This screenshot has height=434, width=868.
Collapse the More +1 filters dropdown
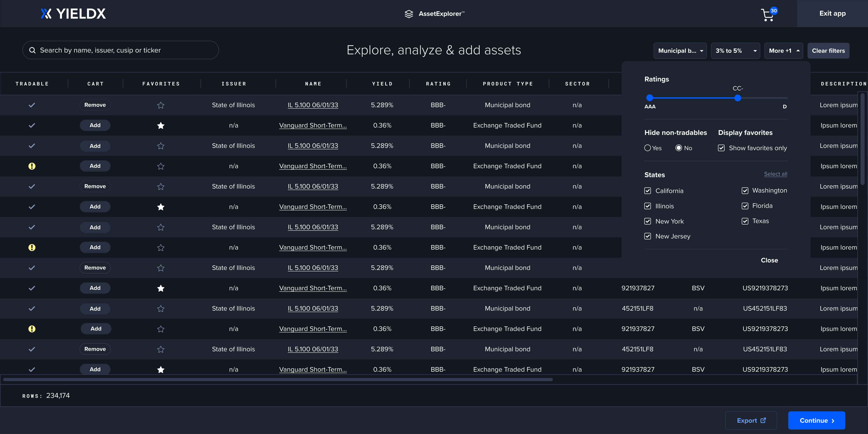click(x=783, y=51)
